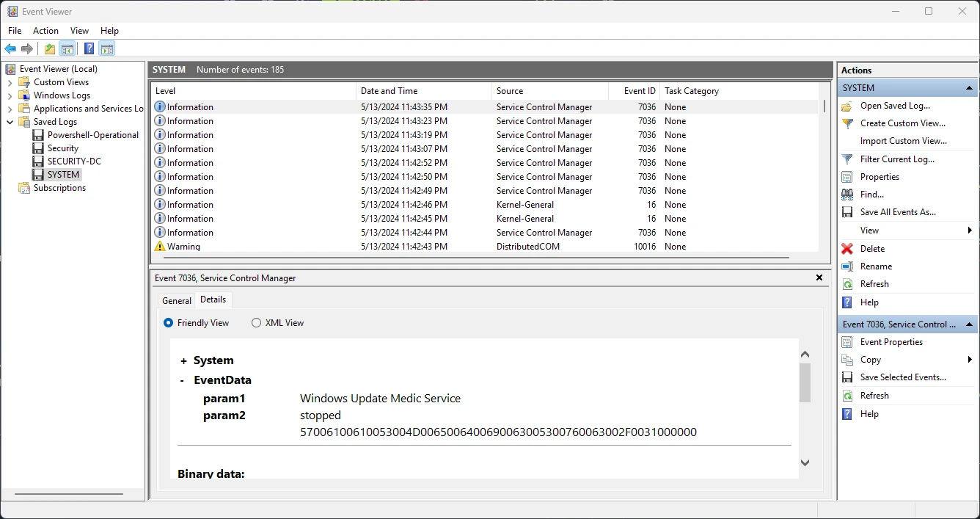Select the Kernel-General event at 11:42:46 PM

[485, 205]
